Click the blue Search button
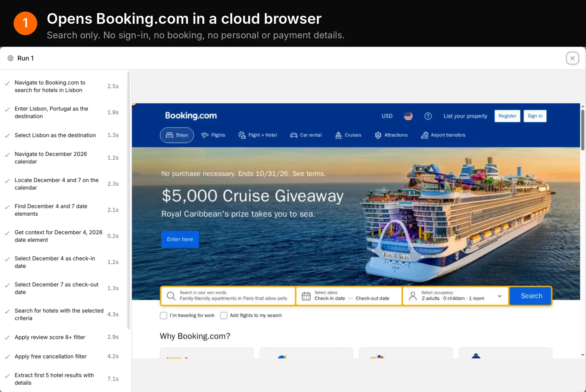 point(531,296)
